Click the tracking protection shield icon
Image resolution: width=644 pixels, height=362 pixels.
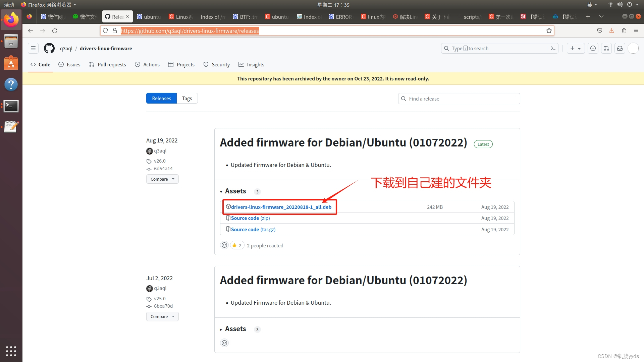(105, 31)
